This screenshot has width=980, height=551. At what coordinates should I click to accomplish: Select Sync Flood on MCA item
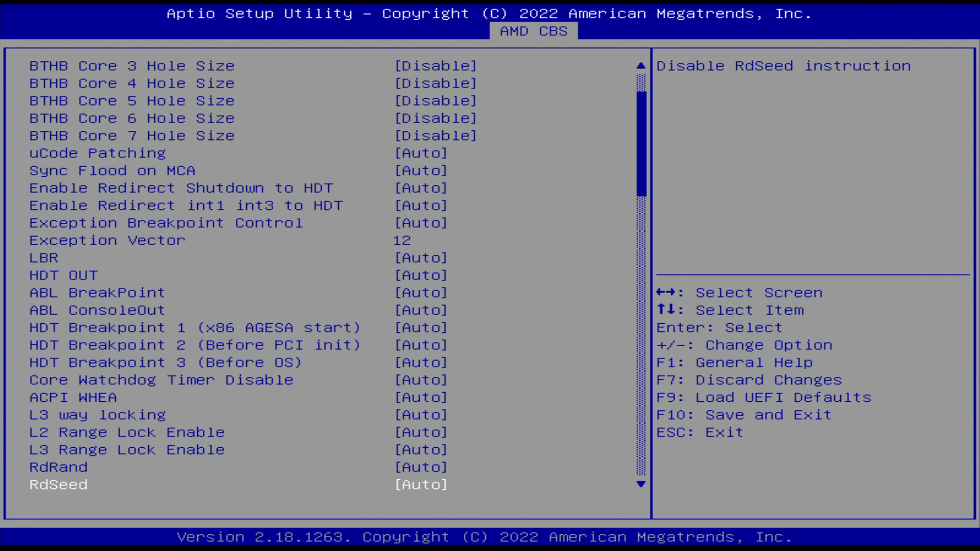click(x=113, y=171)
